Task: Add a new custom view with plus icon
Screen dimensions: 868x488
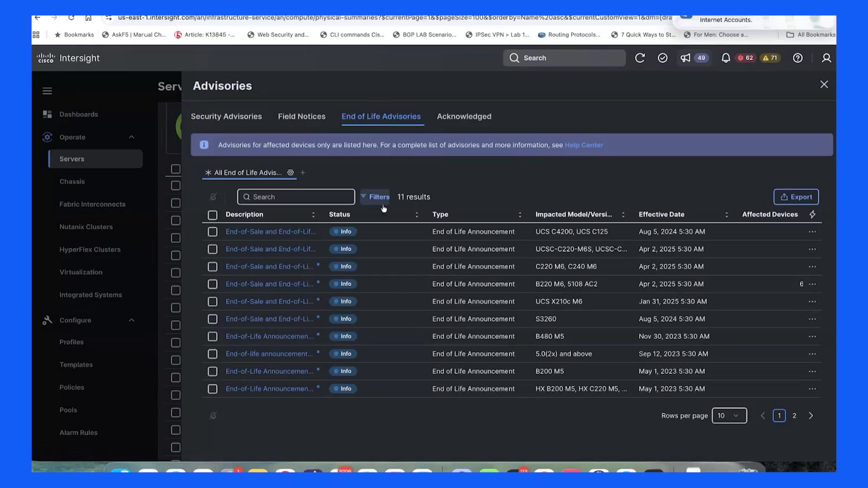Action: tap(303, 173)
